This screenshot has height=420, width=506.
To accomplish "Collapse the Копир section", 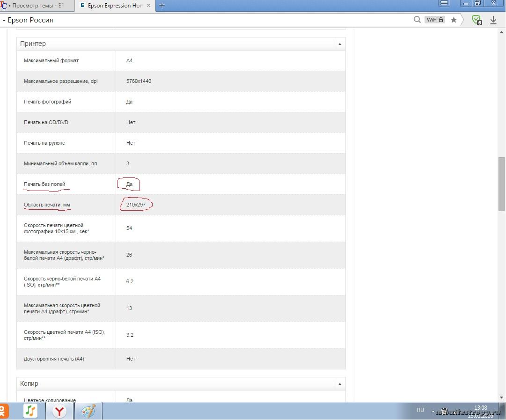I will 339,383.
